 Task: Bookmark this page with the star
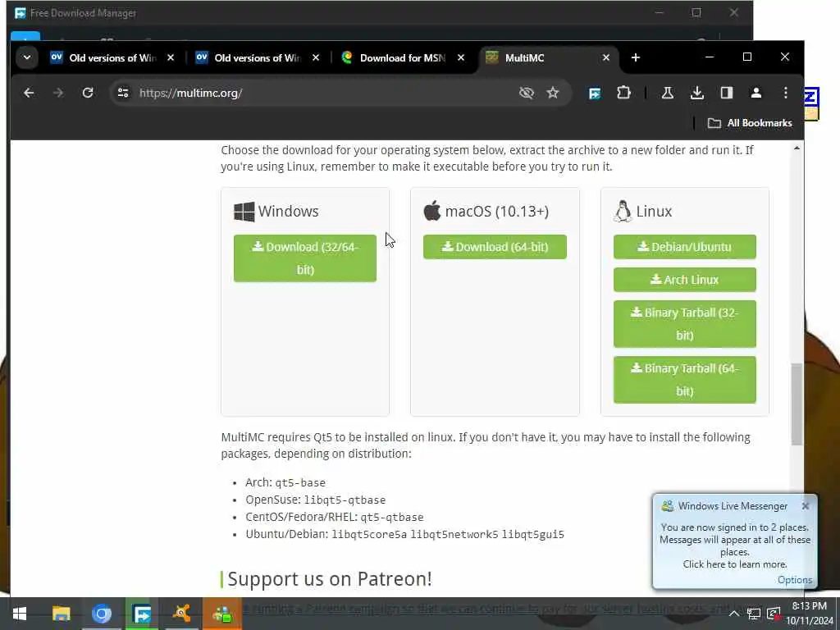[x=553, y=93]
